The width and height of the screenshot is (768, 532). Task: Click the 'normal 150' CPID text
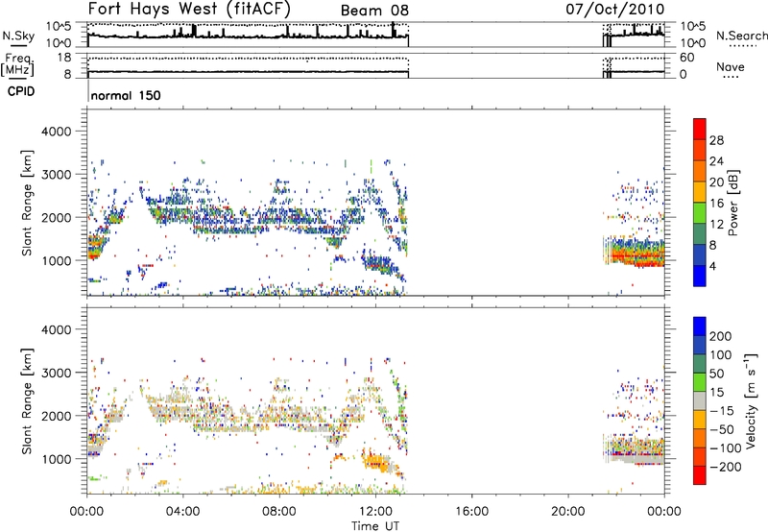click(126, 95)
